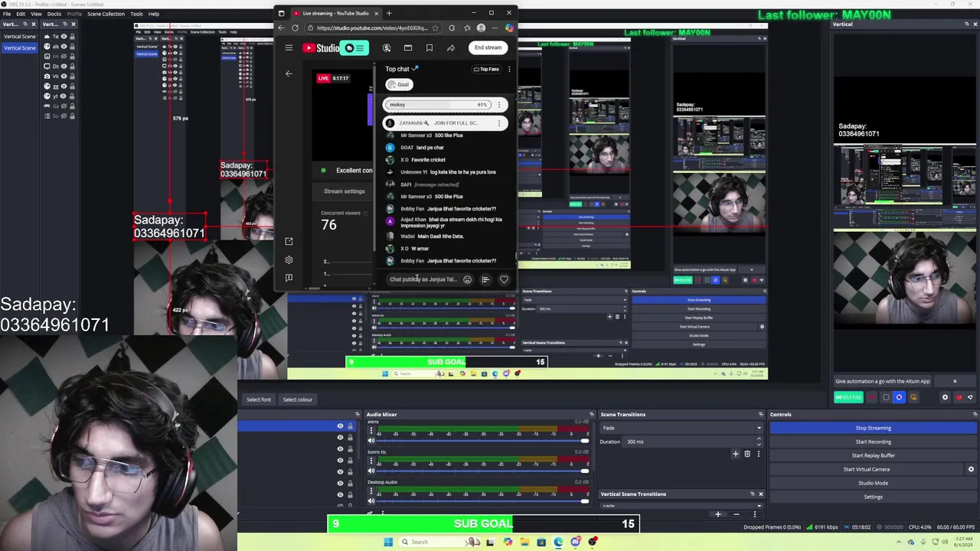Screen dimensions: 980x551
Task: Open options for ZAYANshk pinned message
Action: (x=499, y=122)
